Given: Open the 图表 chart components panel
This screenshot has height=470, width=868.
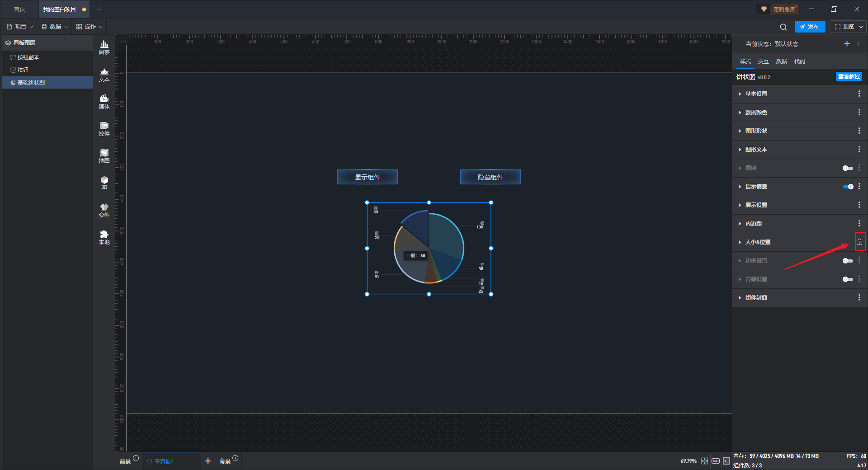Looking at the screenshot, I should pyautogui.click(x=104, y=47).
